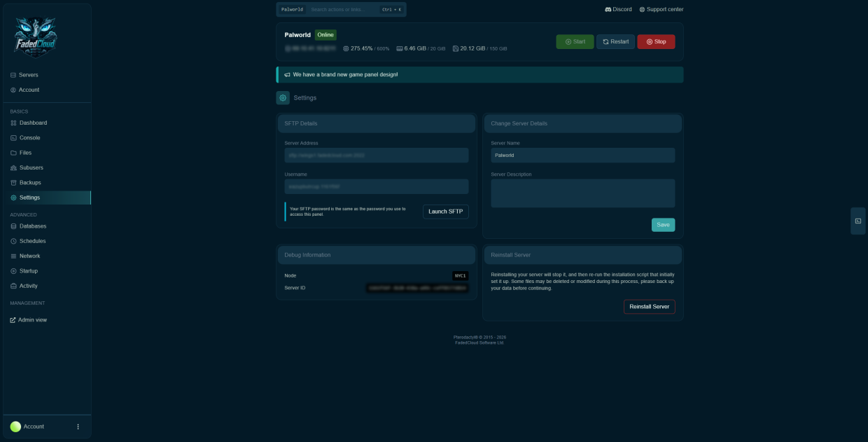Click the Files folder icon
The height and width of the screenshot is (442, 868).
(x=13, y=153)
